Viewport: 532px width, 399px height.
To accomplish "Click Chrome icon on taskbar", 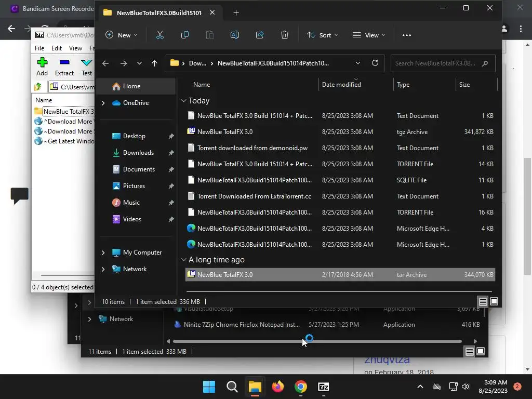I will 301,387.
